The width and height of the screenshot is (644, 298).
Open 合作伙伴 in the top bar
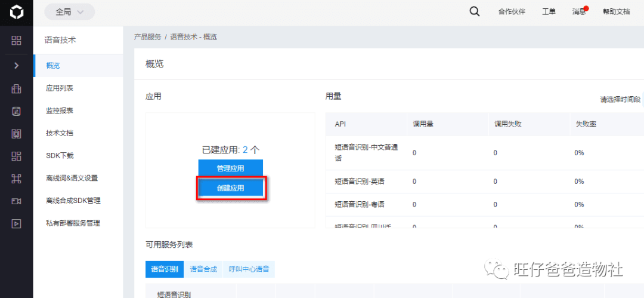[512, 12]
